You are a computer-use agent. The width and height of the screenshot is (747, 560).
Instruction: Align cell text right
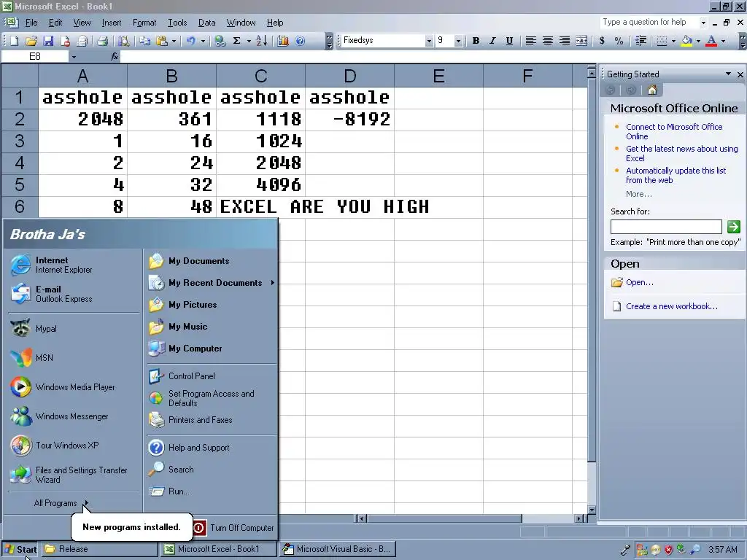point(565,41)
